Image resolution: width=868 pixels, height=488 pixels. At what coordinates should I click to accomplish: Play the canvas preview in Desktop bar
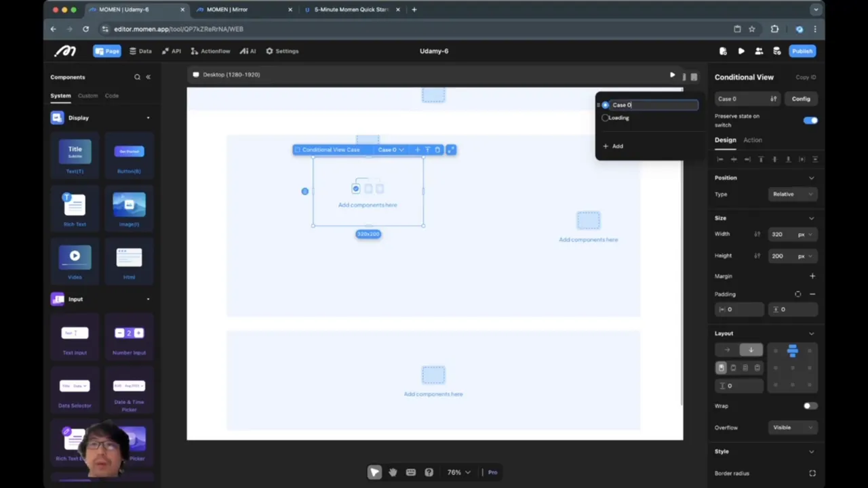pyautogui.click(x=672, y=75)
